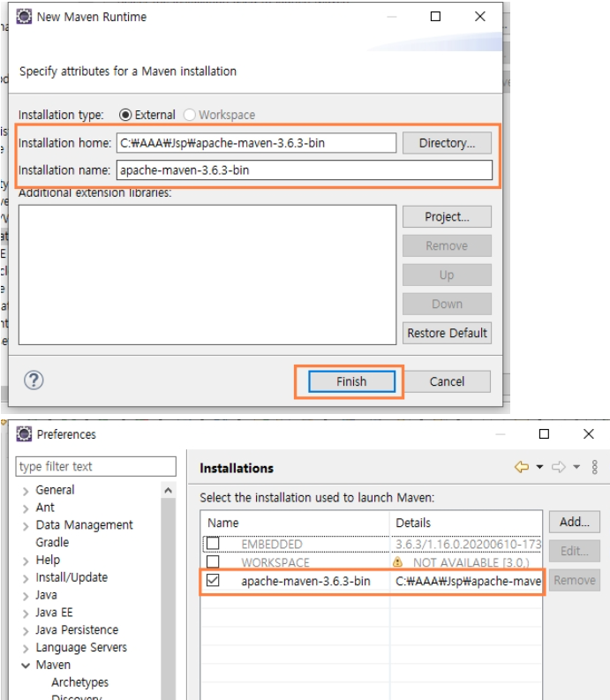Click the Name column header

pos(296,523)
